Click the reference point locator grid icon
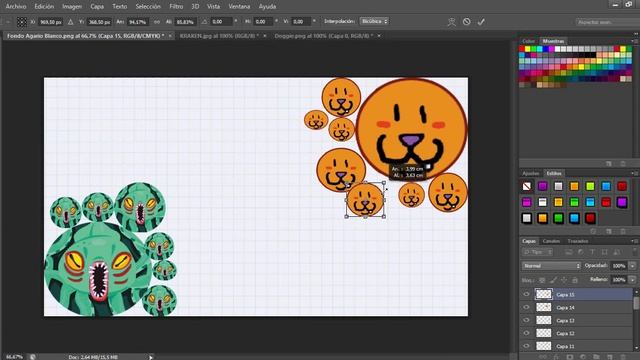Screen dimensions: 640x360 (22, 22)
